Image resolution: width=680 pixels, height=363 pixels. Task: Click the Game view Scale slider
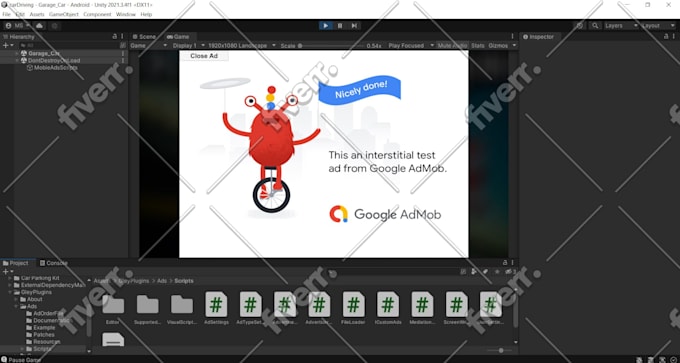332,46
